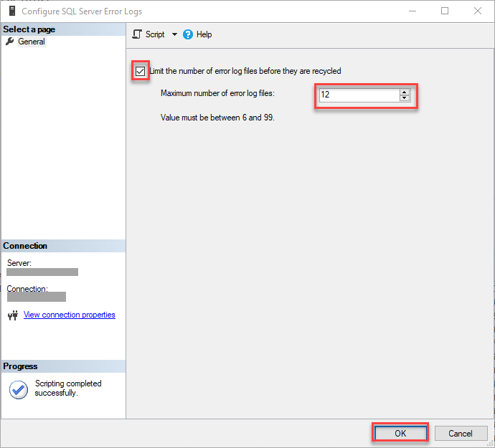This screenshot has width=495, height=448.
Task: Toggle the limit error log files checkbox
Action: (x=140, y=71)
